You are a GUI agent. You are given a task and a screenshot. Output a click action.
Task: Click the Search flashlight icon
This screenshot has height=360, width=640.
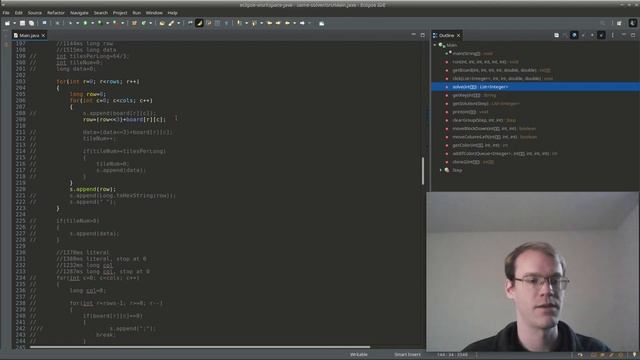(171, 23)
